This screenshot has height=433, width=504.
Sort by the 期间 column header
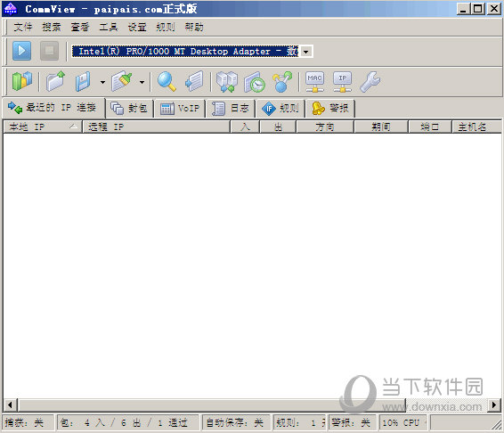pyautogui.click(x=381, y=127)
